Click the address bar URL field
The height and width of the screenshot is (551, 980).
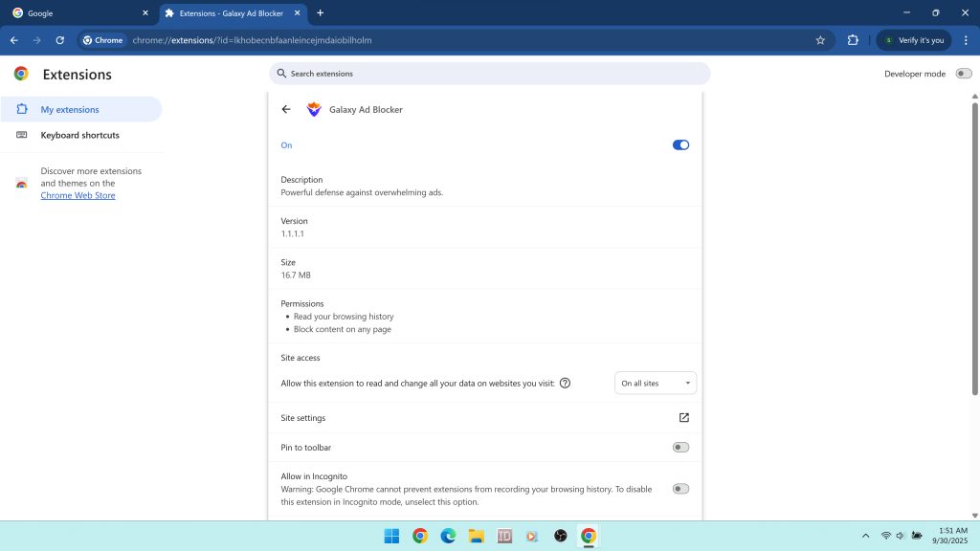coord(287,40)
